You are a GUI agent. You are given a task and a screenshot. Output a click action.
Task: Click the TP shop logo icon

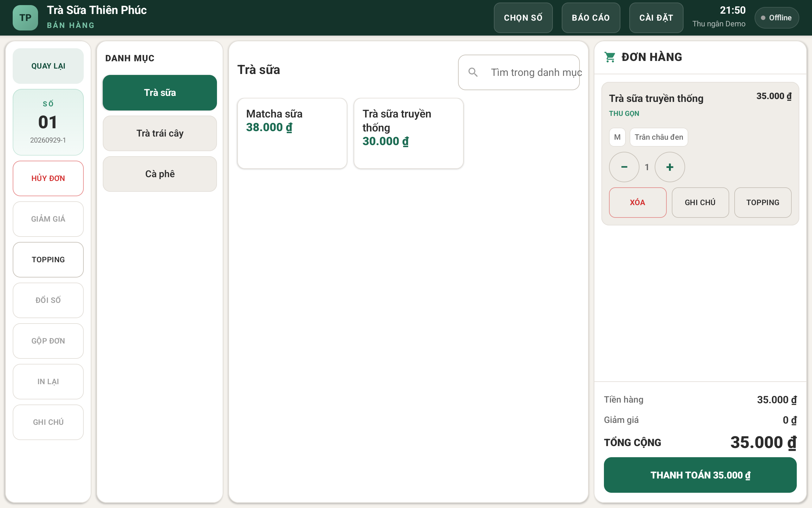pyautogui.click(x=25, y=18)
